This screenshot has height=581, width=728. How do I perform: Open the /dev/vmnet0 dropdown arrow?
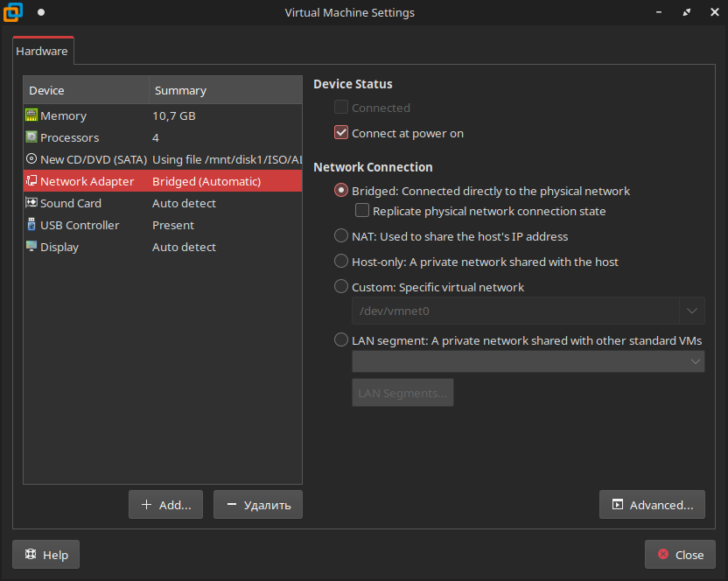[x=692, y=311]
